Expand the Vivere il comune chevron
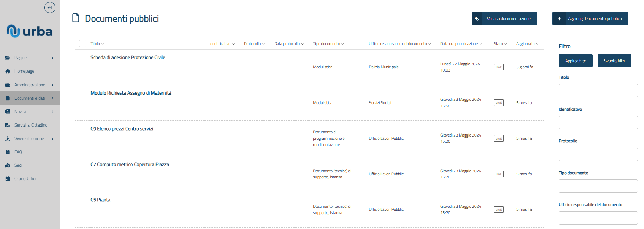Screen dimensions: 644x229 [x=52, y=139]
